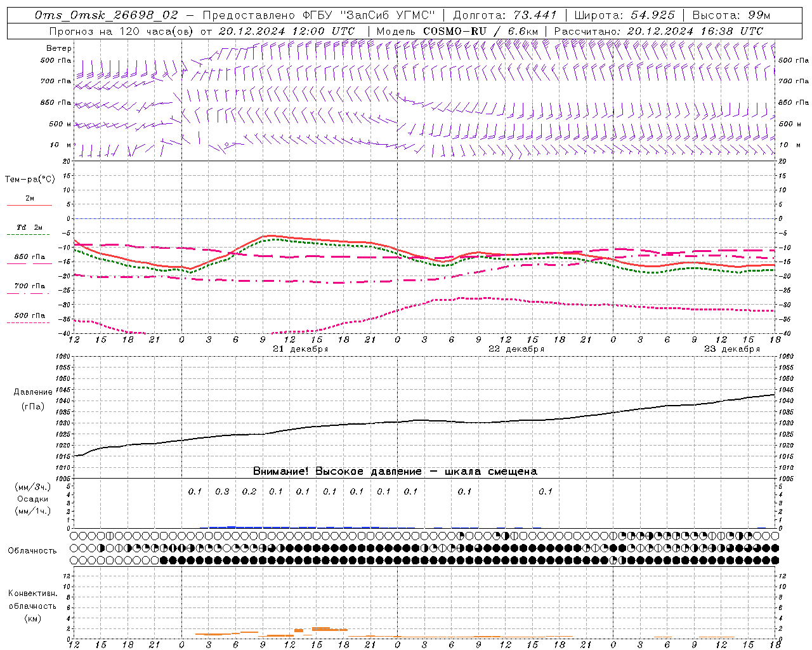Click the 2м temperature legend entry

pos(30,199)
